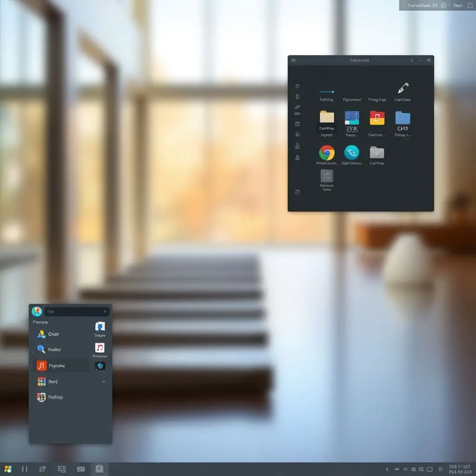
Task: Launch the red and yellow app icon
Action: pos(377,118)
